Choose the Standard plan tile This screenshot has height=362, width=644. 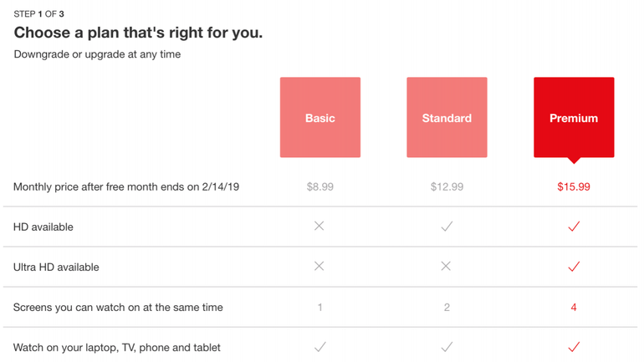tap(447, 118)
